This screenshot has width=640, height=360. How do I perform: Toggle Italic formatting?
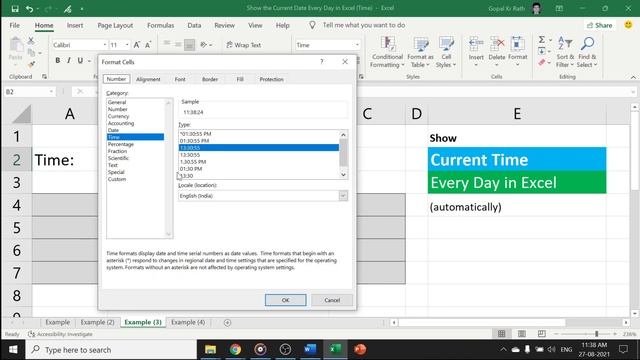(x=69, y=60)
